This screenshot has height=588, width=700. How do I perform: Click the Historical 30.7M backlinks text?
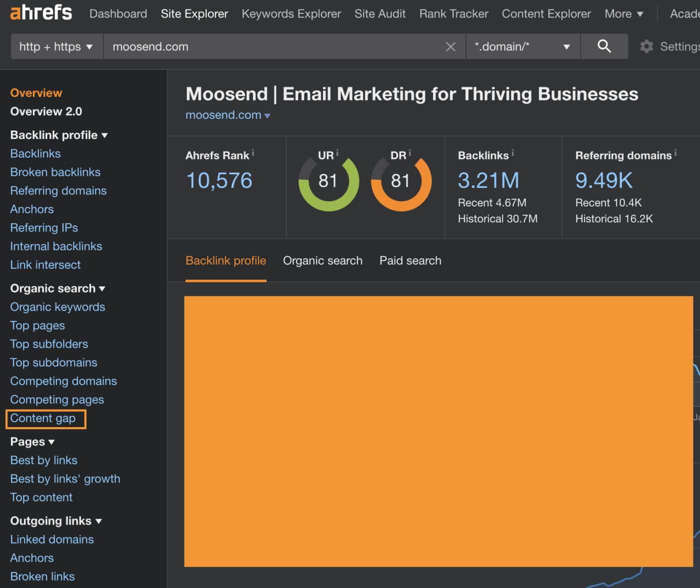(x=497, y=218)
